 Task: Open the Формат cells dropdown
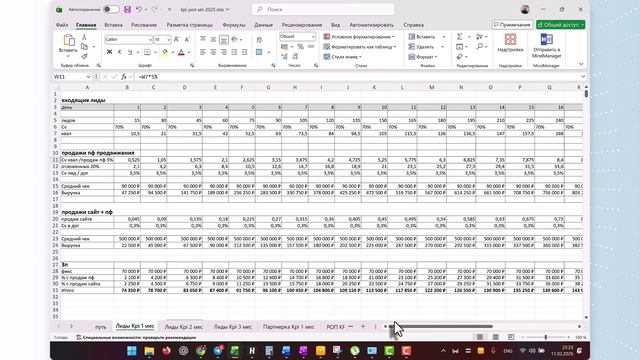(423, 57)
